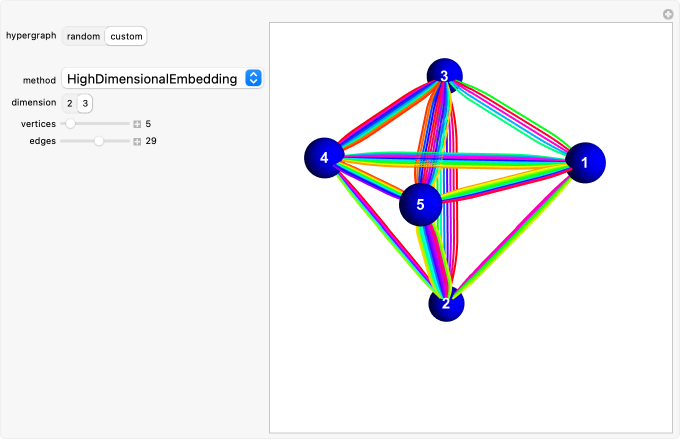Click vertex sphere labeled 4

coord(324,158)
